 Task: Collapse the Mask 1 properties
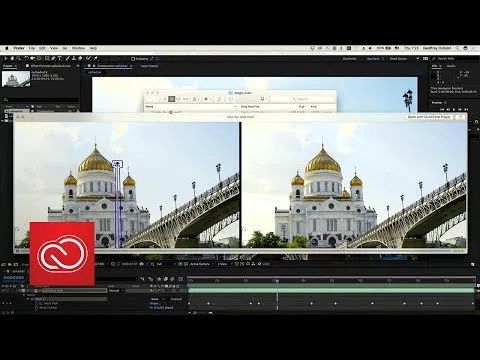[x=28, y=299]
